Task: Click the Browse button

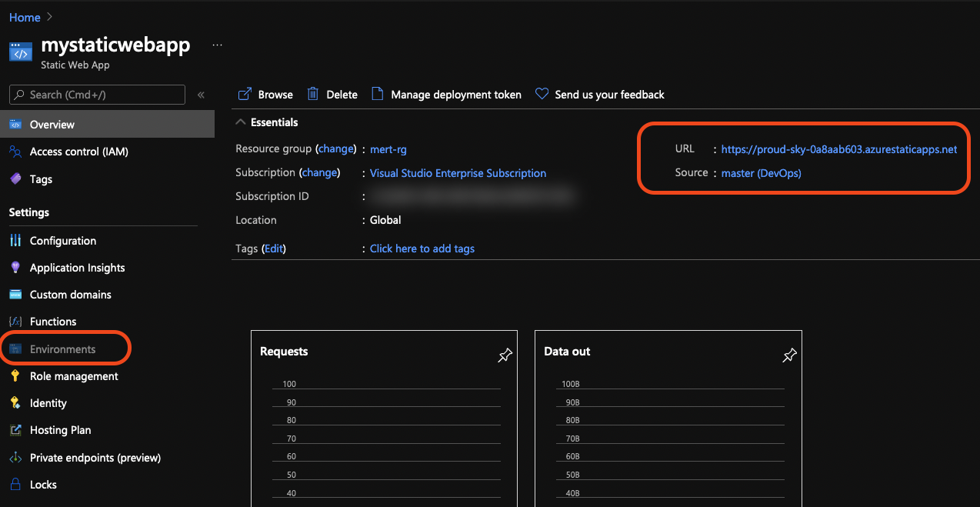Action: pos(265,94)
